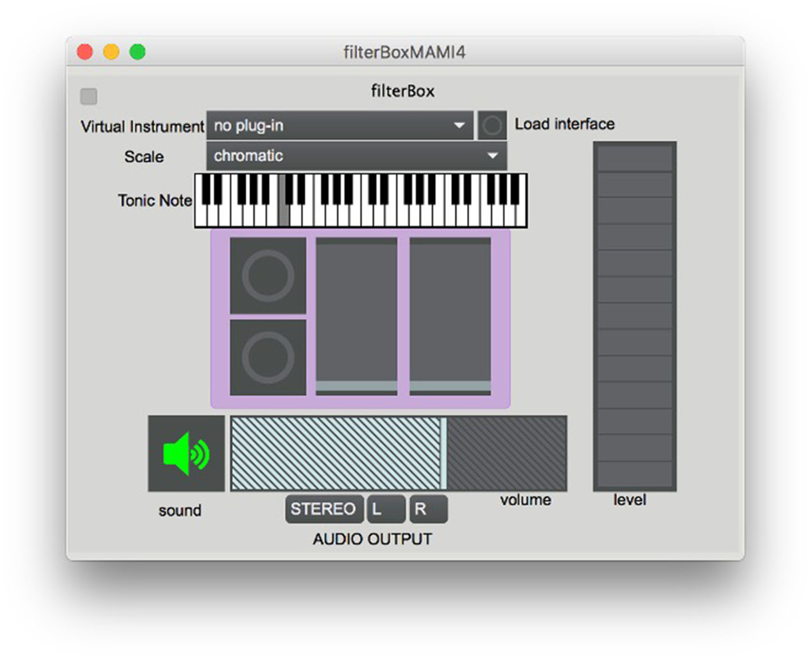Select the L audio output channel
812x661 pixels.
point(385,509)
